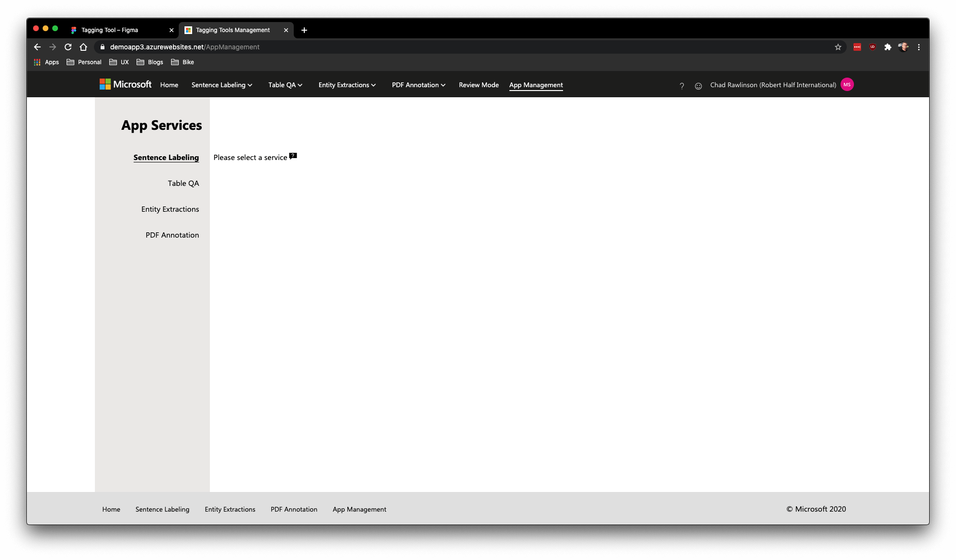Select Table QA in App Services sidebar

[183, 183]
